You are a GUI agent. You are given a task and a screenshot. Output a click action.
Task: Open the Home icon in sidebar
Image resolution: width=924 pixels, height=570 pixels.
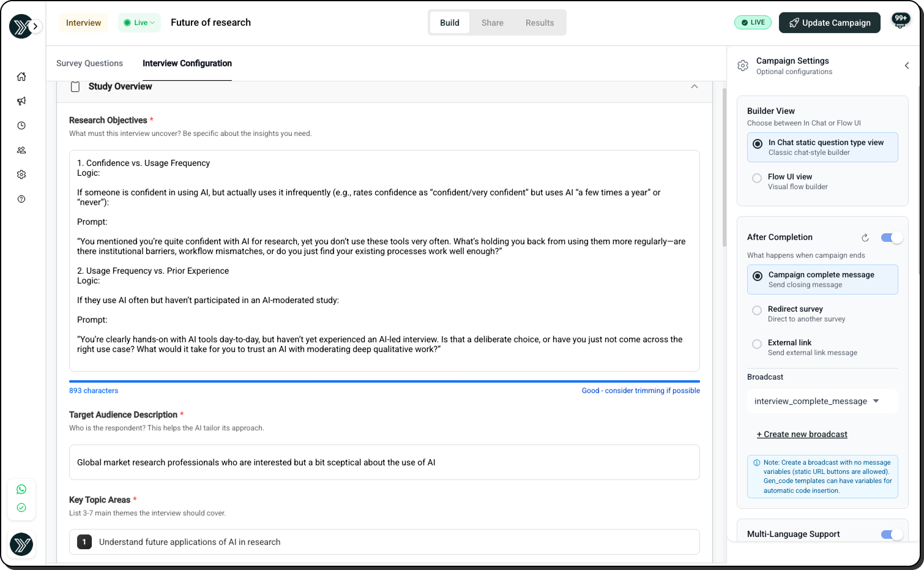point(21,77)
